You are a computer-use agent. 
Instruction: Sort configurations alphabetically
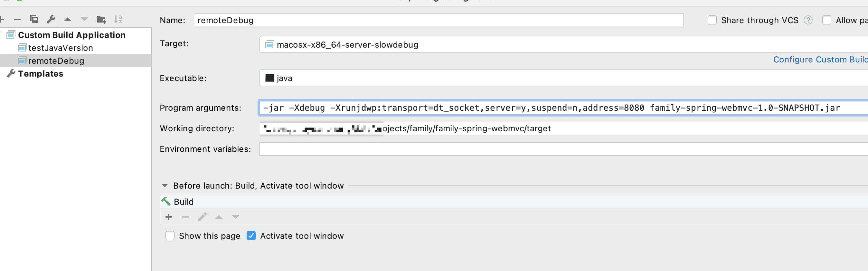pyautogui.click(x=118, y=19)
